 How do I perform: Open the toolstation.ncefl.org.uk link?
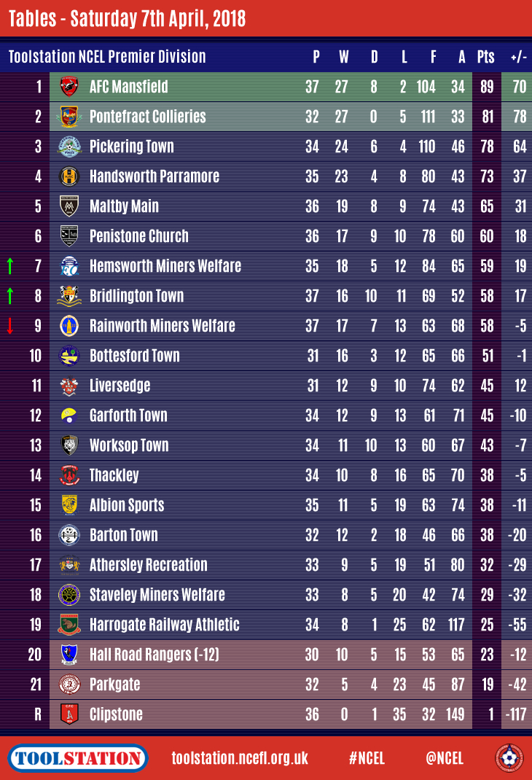coord(240,758)
